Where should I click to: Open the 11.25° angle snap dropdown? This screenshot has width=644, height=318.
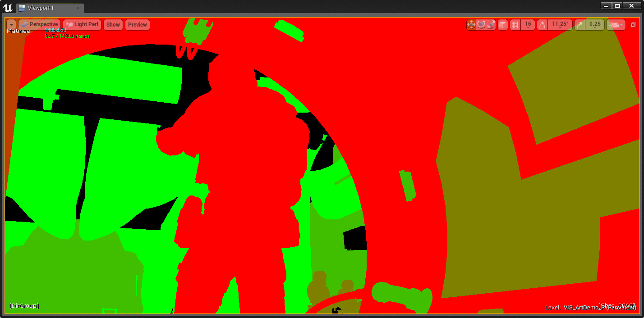pos(559,25)
